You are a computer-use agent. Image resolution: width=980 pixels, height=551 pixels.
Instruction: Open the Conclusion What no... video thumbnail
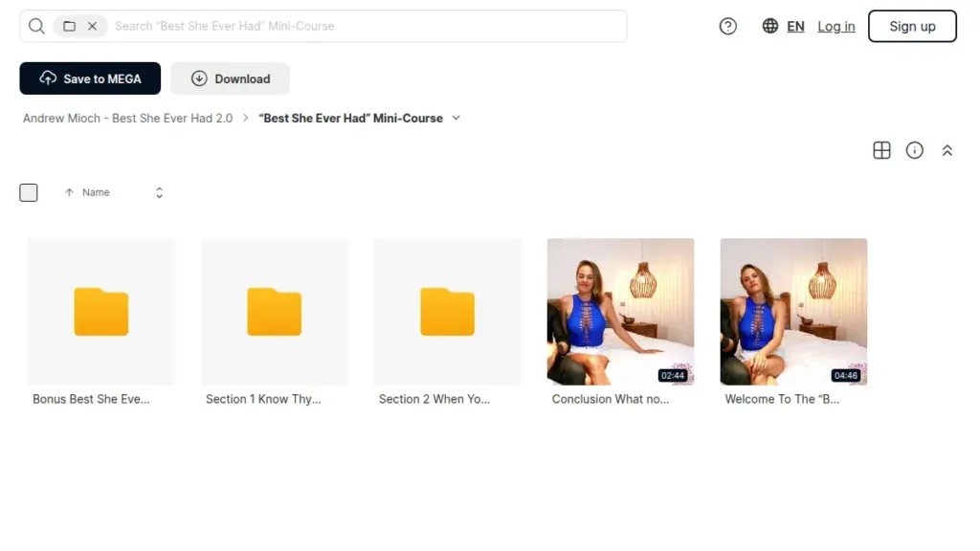620,312
